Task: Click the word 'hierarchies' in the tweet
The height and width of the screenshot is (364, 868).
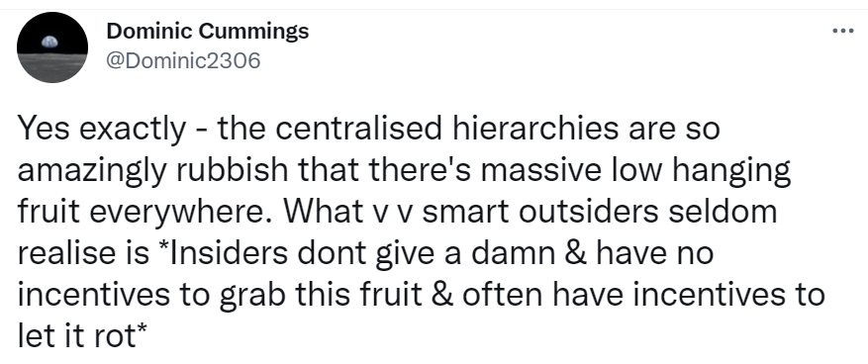Action: (535, 129)
